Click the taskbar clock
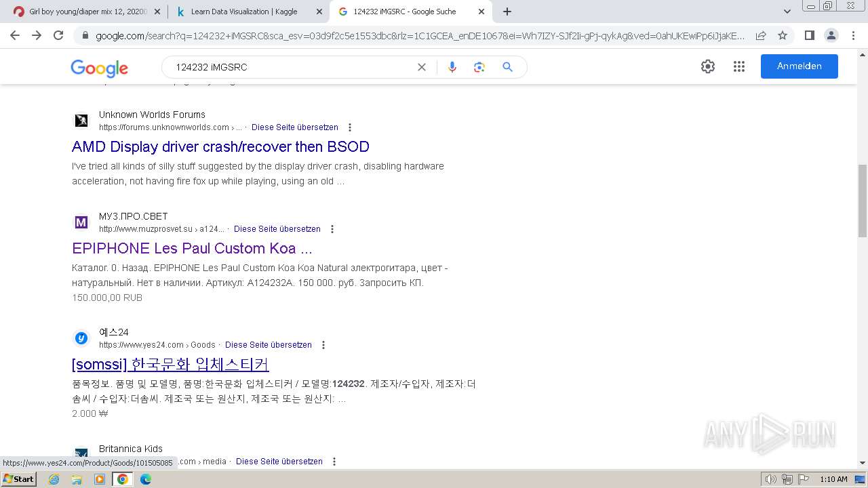868x488 pixels. (x=833, y=479)
